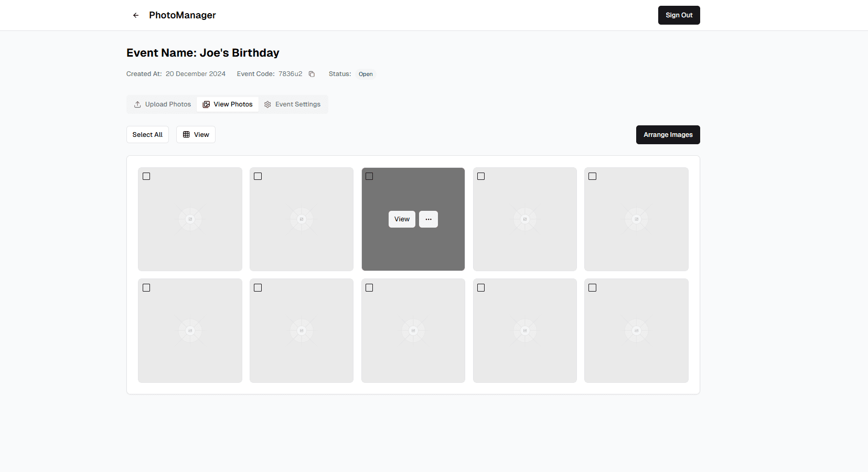Viewport: 868px width, 472px height.
Task: Tick the checkbox of the last top-row photo
Action: pos(593,176)
